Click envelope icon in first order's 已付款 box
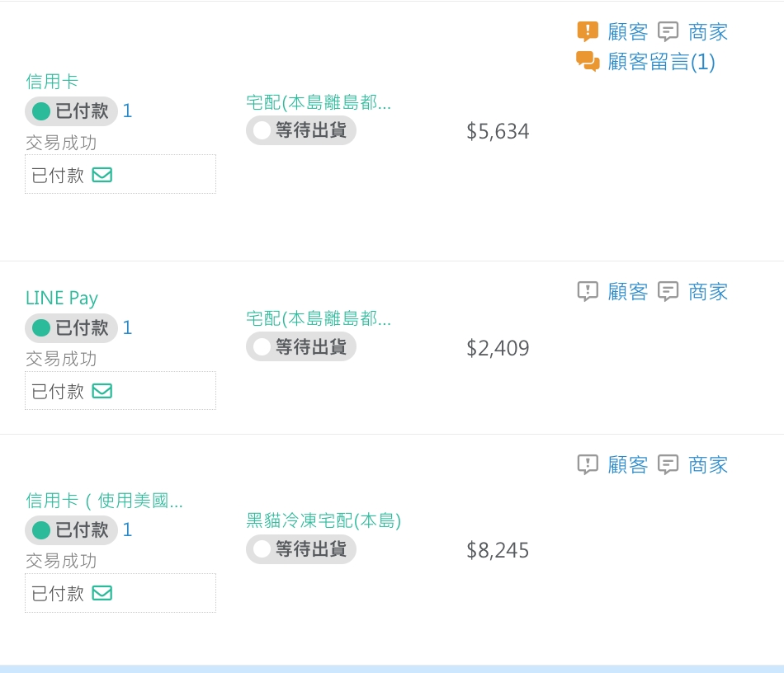 102,175
